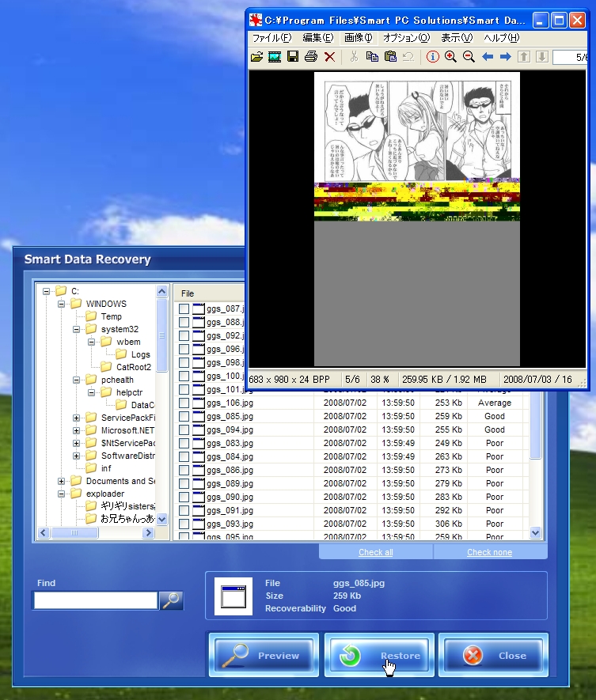Click the zoom in magnifier icon
The height and width of the screenshot is (700, 596).
[x=450, y=57]
